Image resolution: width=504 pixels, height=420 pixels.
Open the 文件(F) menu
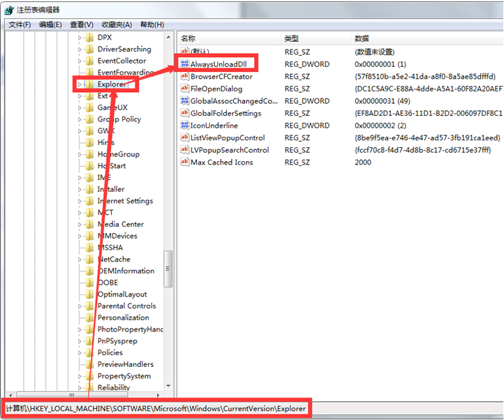tap(20, 24)
